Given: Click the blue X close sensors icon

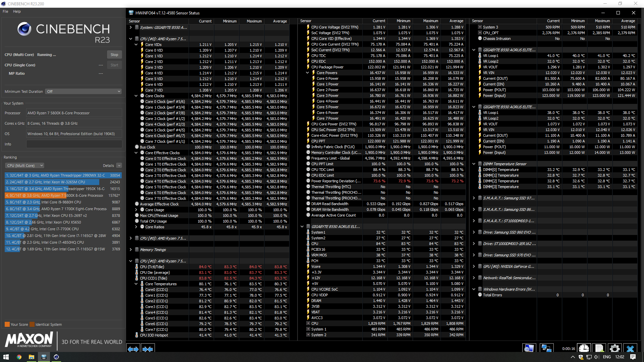Looking at the screenshot, I should [x=630, y=349].
